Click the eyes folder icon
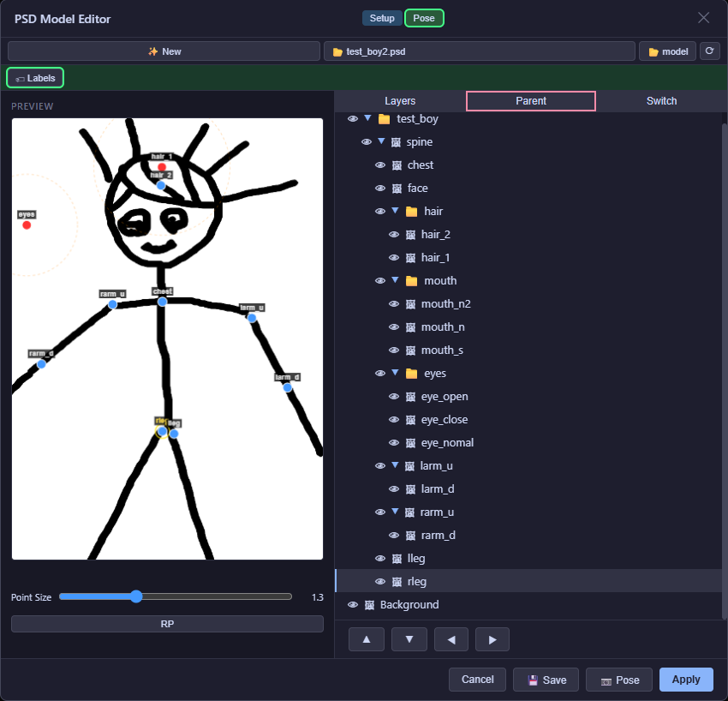The image size is (728, 701). pos(411,374)
